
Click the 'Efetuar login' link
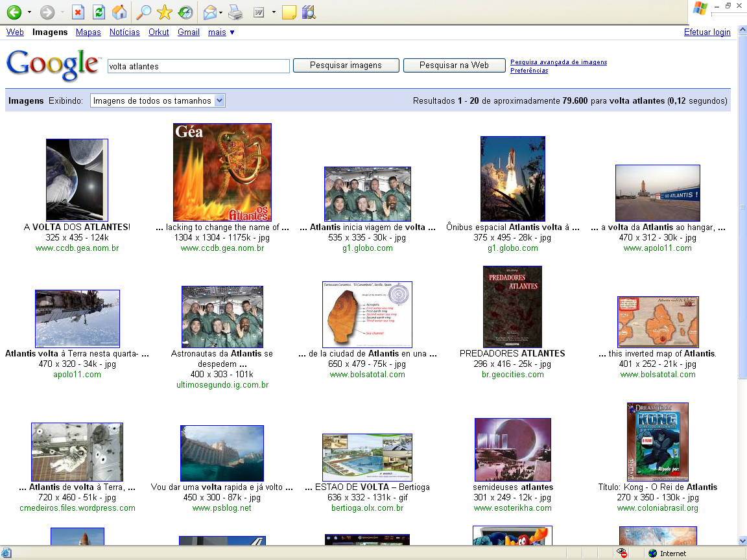707,32
